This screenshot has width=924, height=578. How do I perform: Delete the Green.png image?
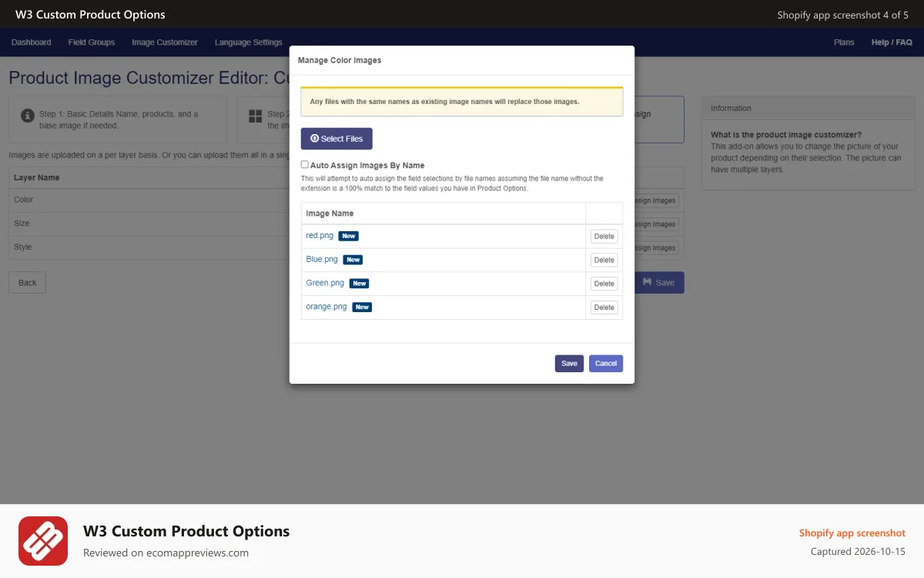pyautogui.click(x=604, y=284)
